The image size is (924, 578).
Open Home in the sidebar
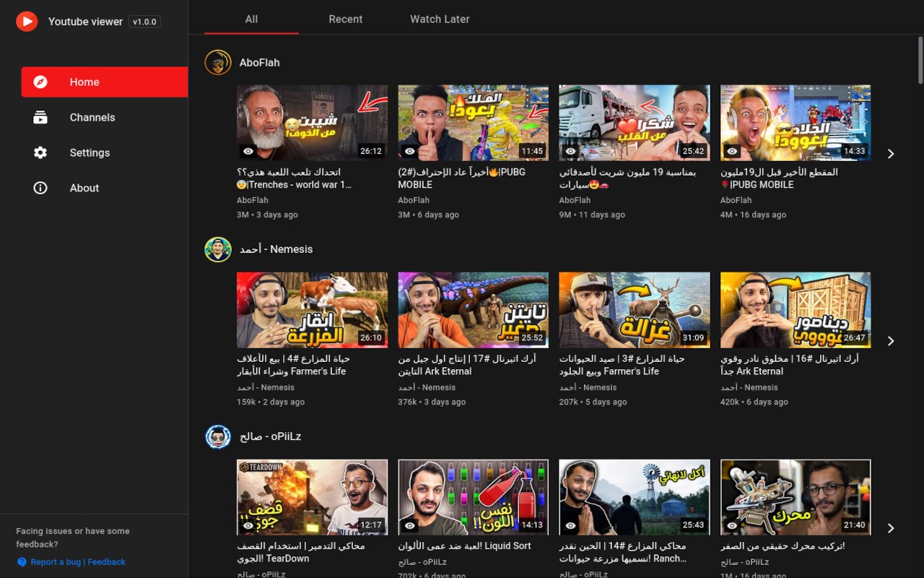click(105, 82)
